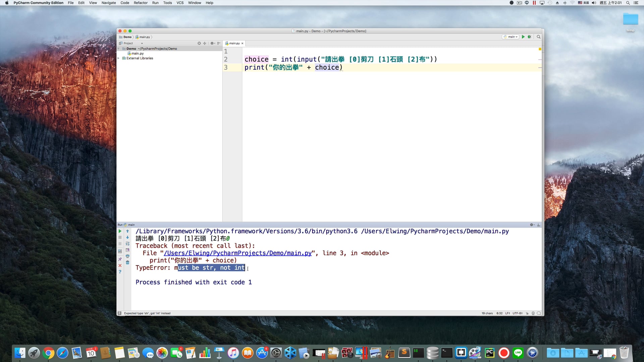Click Scroll from Source target icon
Screen dimensions: 644x362
[x=199, y=43]
